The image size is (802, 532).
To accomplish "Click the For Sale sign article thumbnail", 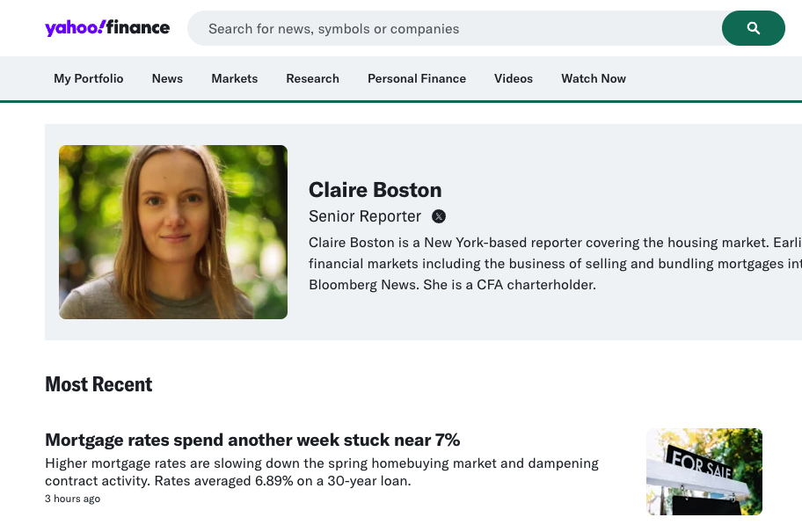I will point(704,471).
